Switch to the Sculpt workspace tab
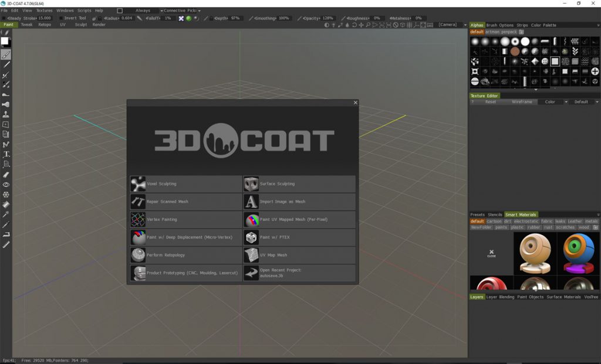 point(80,25)
